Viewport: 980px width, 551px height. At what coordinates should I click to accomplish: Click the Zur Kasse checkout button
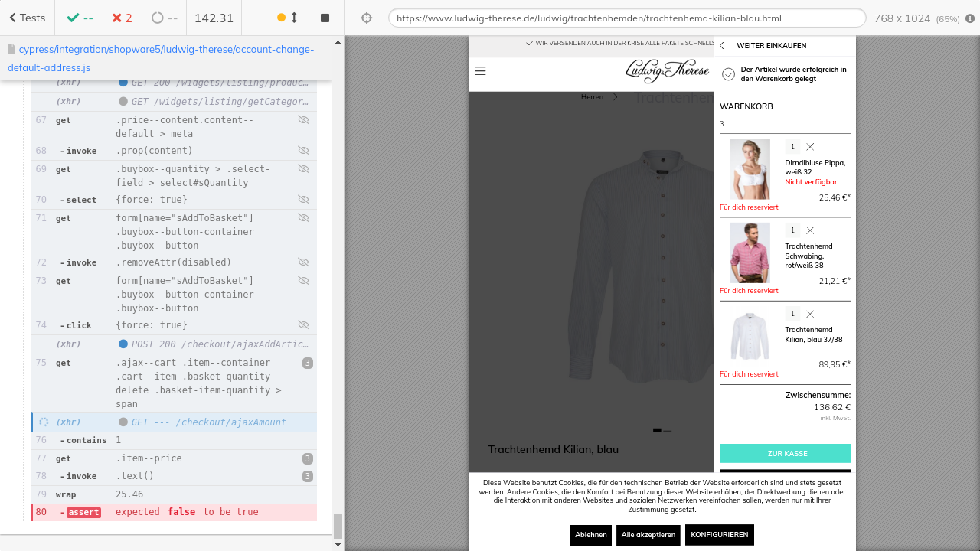tap(785, 453)
